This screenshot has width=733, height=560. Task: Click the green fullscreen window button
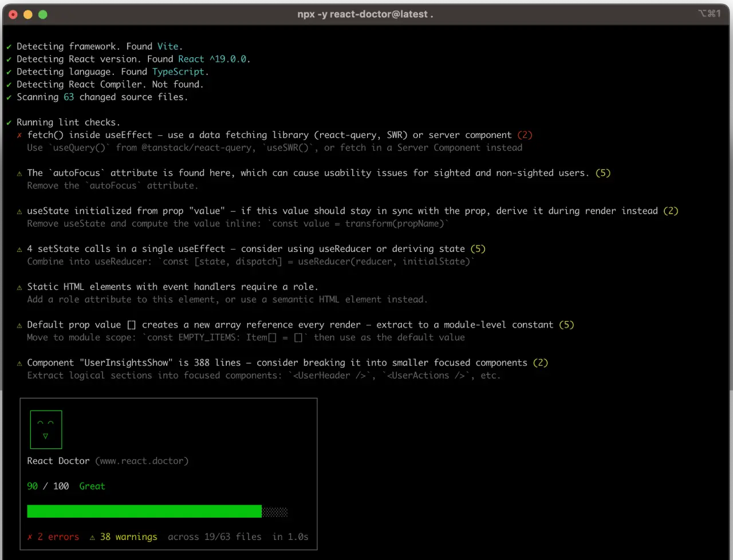click(42, 14)
